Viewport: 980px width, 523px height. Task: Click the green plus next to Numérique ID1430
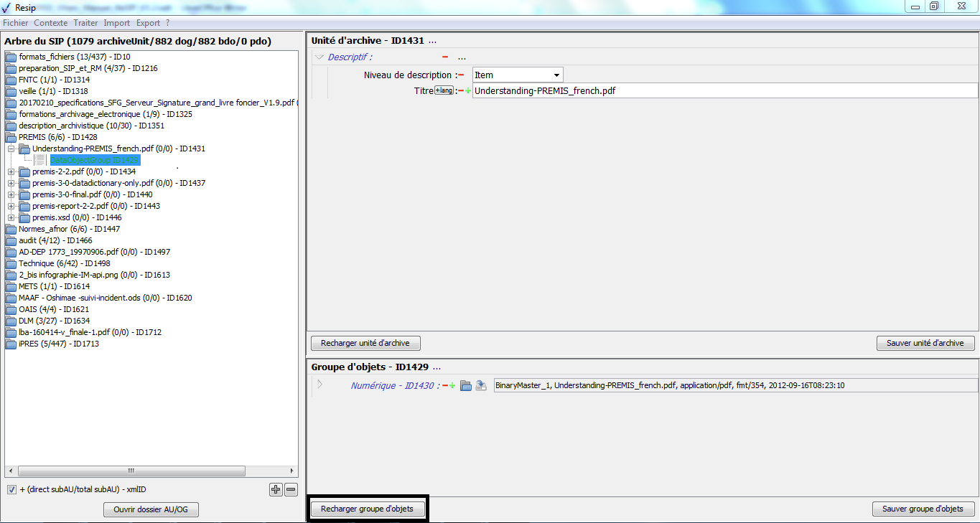pyautogui.click(x=452, y=386)
